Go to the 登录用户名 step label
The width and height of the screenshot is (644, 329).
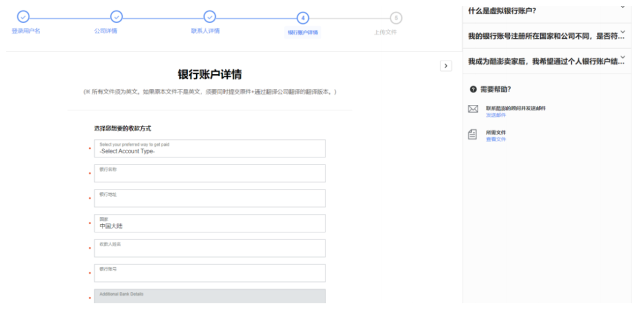pyautogui.click(x=26, y=31)
